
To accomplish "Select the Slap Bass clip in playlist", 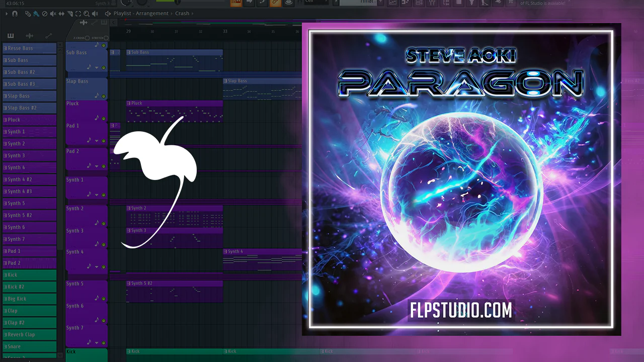I will point(262,88).
